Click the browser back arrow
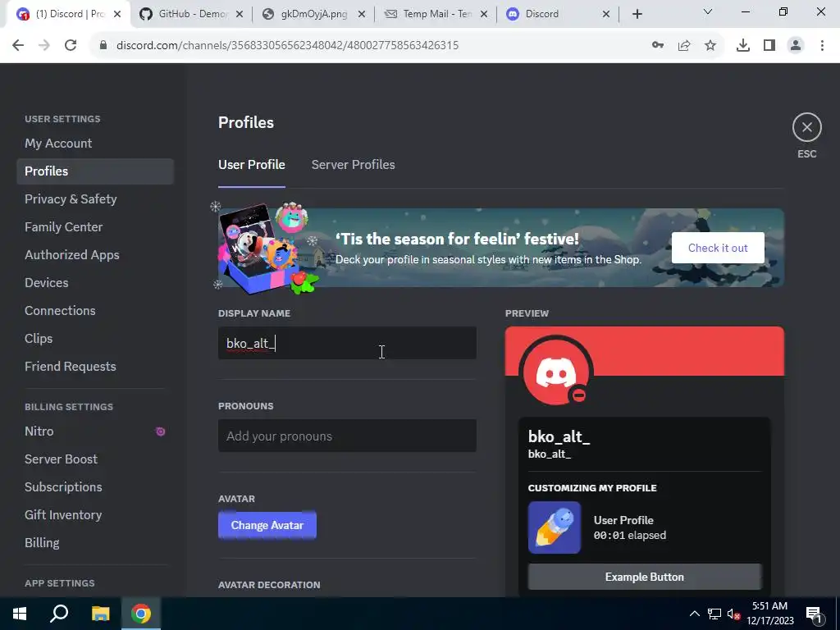 click(x=18, y=45)
